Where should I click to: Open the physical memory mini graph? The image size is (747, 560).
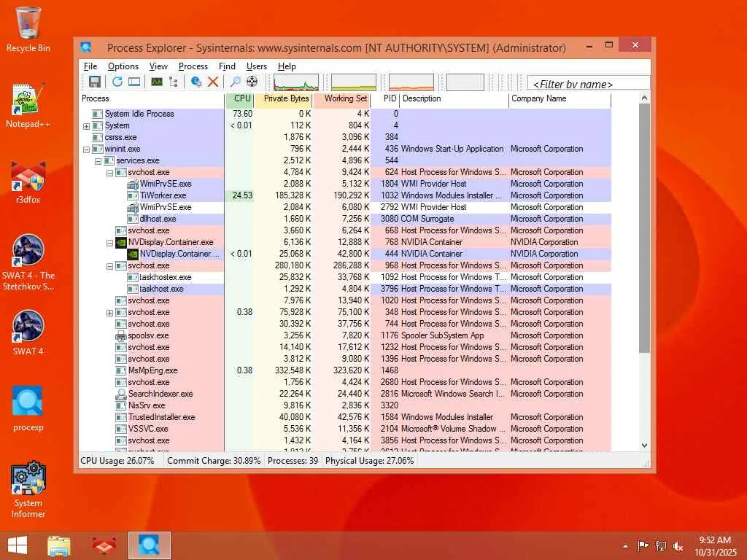411,82
